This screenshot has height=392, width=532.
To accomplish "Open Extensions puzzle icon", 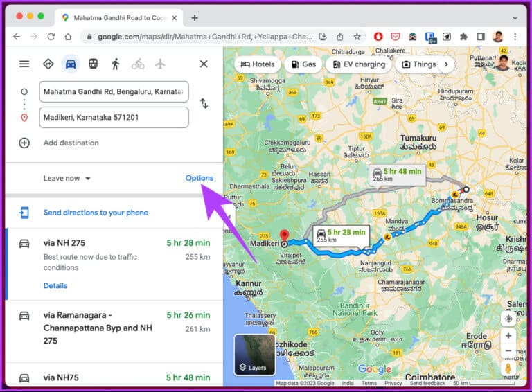I will [x=464, y=37].
